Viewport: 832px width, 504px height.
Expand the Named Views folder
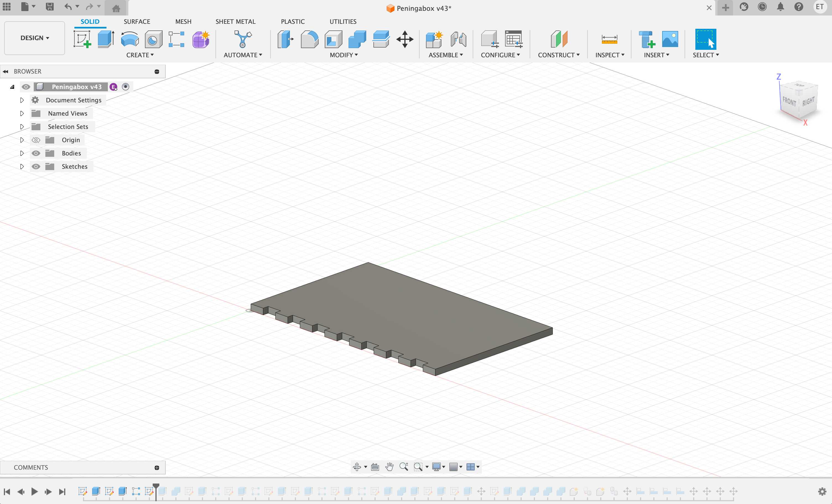point(22,113)
